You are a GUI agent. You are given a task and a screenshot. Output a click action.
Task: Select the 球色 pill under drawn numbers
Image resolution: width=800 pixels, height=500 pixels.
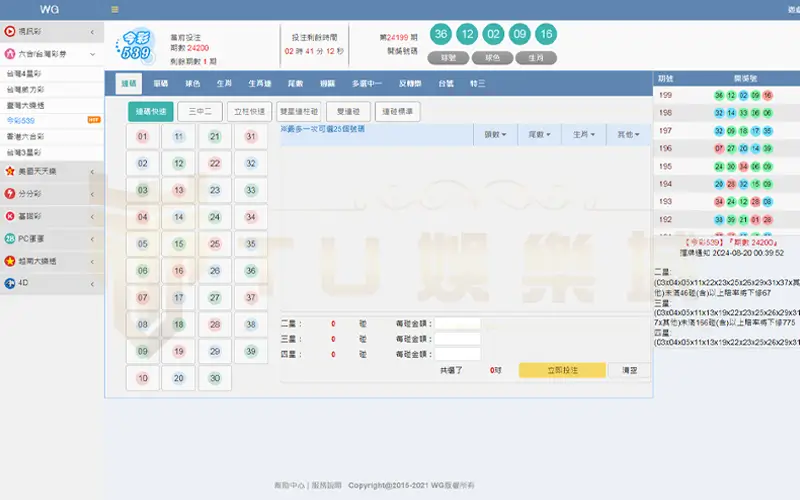tap(490, 58)
